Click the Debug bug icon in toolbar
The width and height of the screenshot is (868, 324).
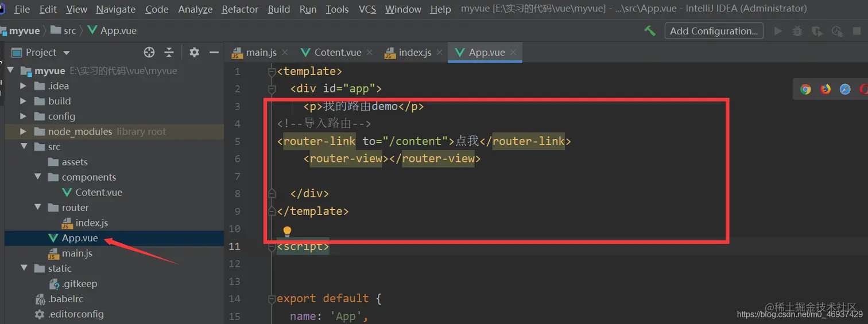pyautogui.click(x=797, y=31)
